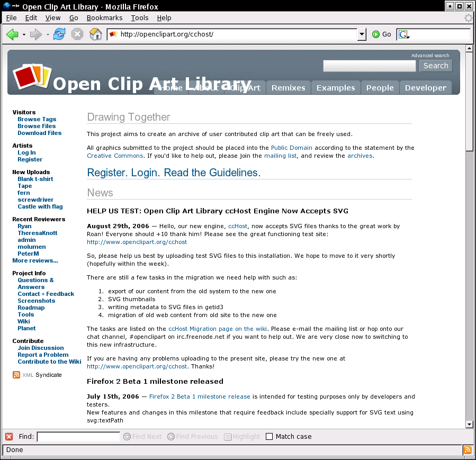Switch to the Remixes tab
This screenshot has width=476, height=460.
pos(288,88)
